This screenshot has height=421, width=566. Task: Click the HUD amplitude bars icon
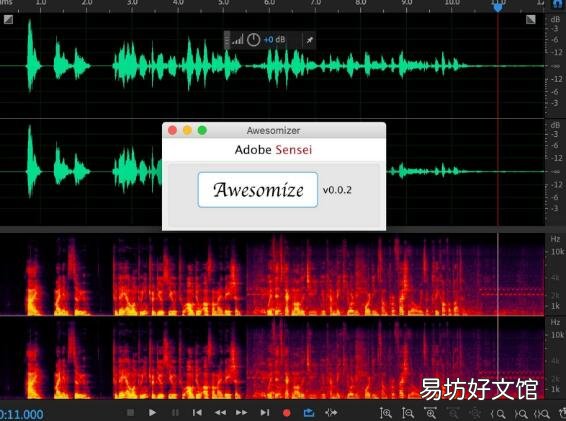pyautogui.click(x=238, y=39)
